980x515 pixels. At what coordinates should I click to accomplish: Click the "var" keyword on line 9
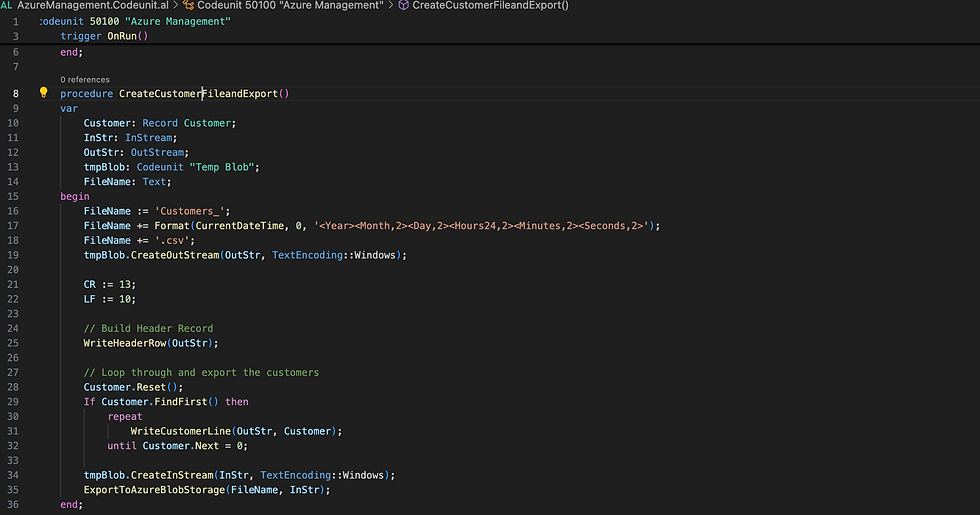click(69, 108)
